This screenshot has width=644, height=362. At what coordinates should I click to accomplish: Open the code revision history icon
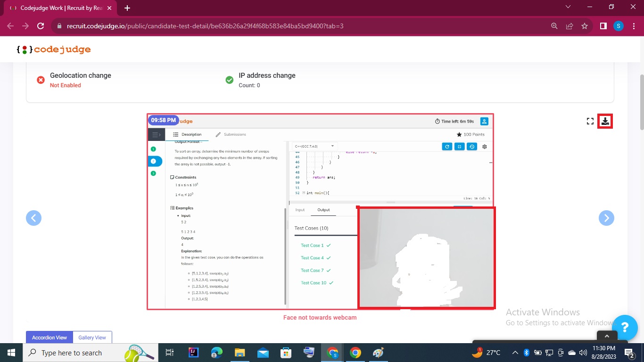point(471,146)
